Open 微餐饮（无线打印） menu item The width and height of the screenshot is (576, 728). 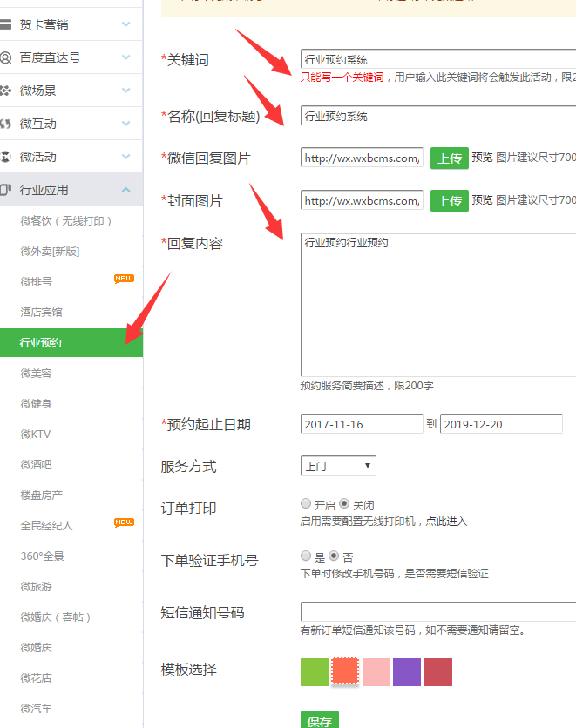(x=66, y=221)
